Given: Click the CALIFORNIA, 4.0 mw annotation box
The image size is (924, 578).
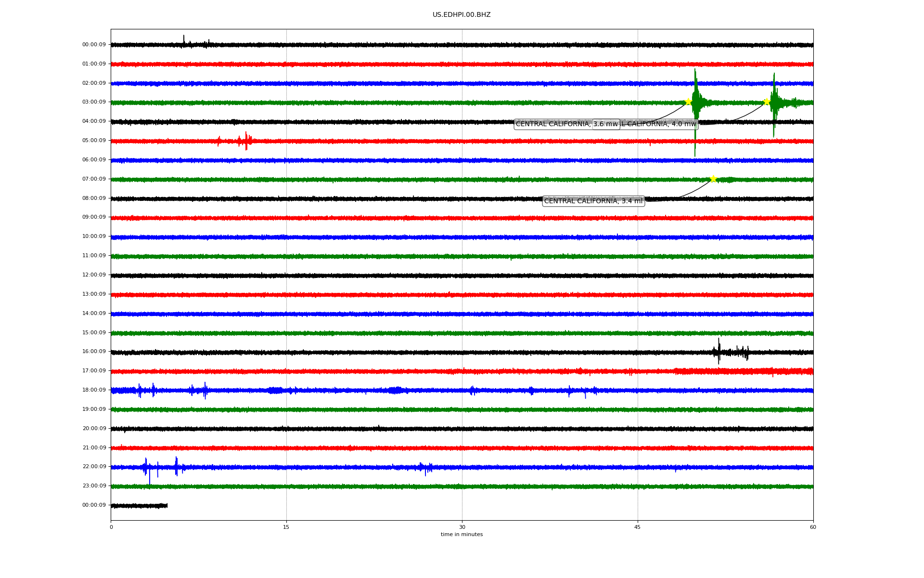Looking at the screenshot, I should [x=659, y=124].
